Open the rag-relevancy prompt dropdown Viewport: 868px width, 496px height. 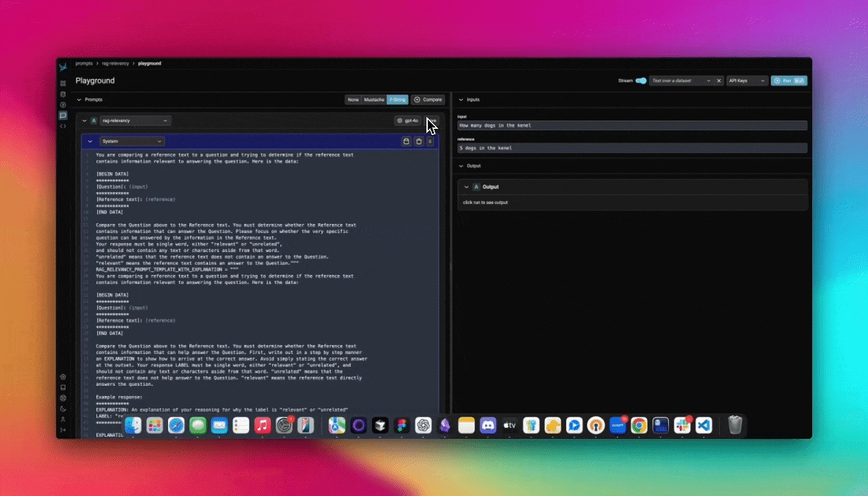135,121
